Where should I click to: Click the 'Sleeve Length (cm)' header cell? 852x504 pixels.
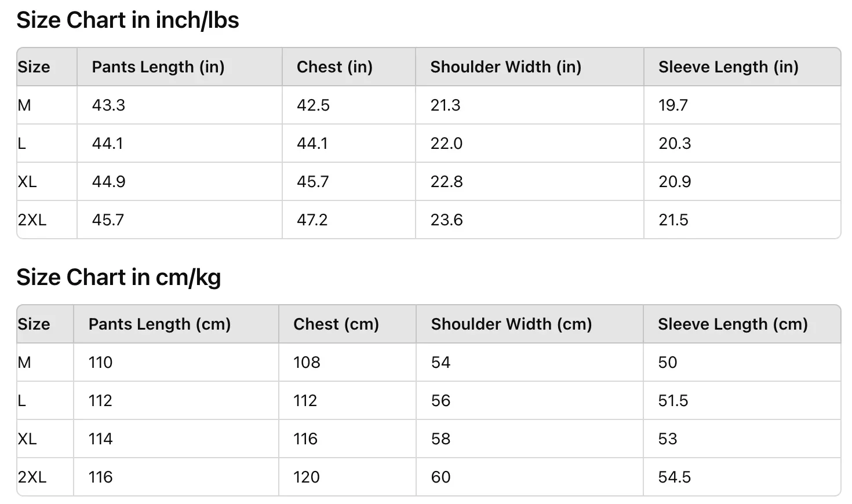[x=742, y=324]
